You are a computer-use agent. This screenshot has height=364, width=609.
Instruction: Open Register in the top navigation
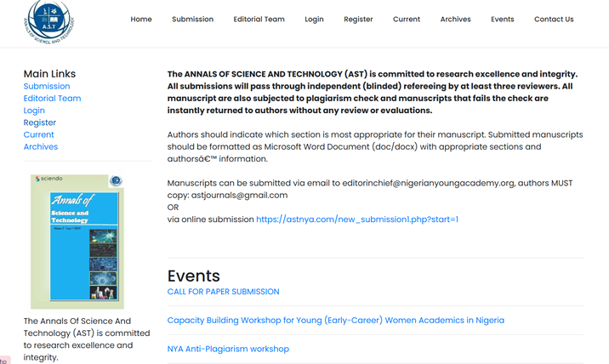[358, 19]
